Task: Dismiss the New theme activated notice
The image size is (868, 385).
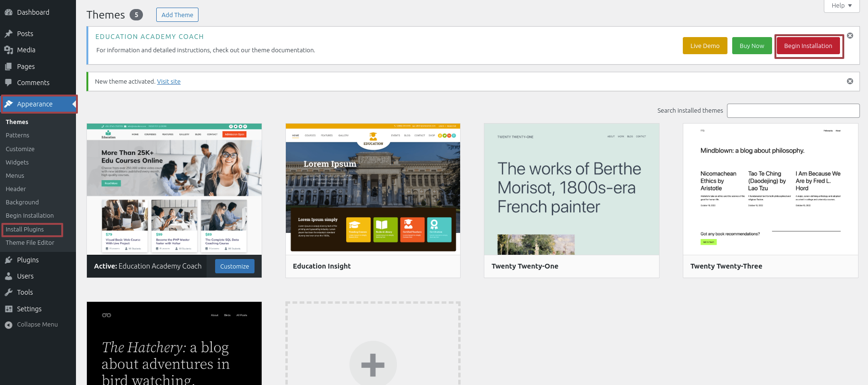Action: [x=850, y=81]
